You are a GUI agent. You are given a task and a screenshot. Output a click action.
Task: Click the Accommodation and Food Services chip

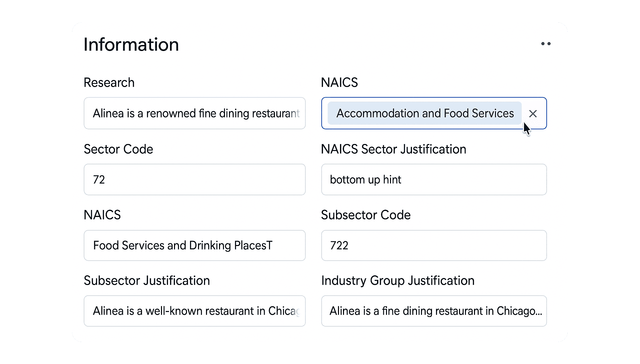coord(424,113)
